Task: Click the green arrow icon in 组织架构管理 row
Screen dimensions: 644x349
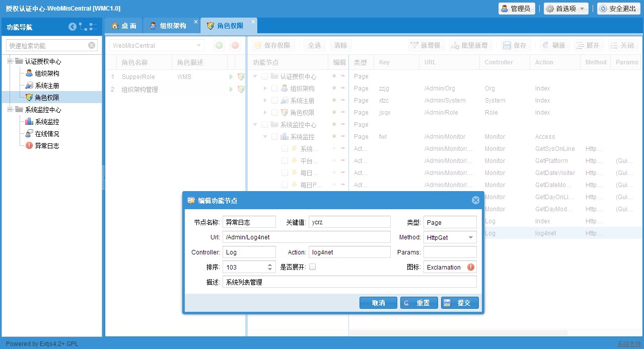Action: pos(232,89)
